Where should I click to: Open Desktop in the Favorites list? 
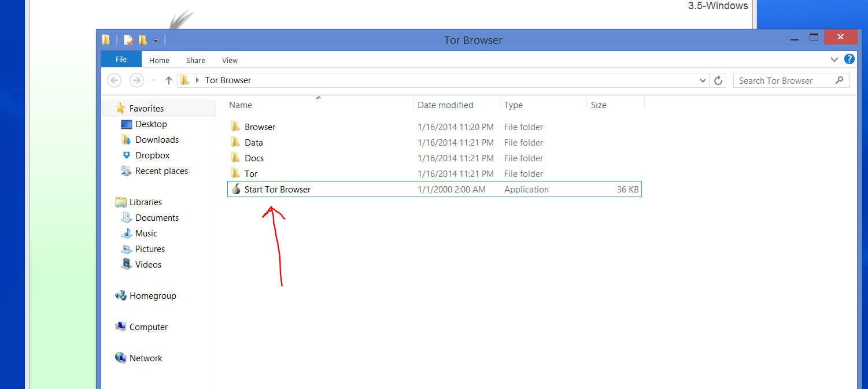coord(151,124)
